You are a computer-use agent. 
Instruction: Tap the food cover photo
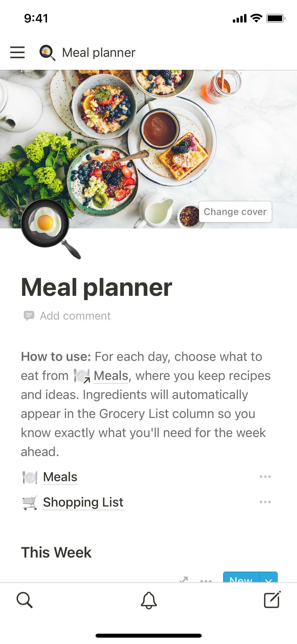click(x=158, y=132)
